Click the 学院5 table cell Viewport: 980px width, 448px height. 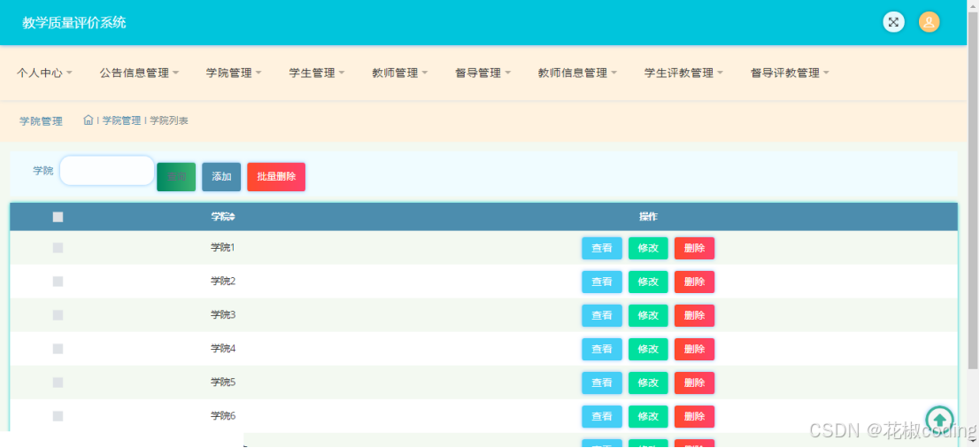click(x=223, y=382)
